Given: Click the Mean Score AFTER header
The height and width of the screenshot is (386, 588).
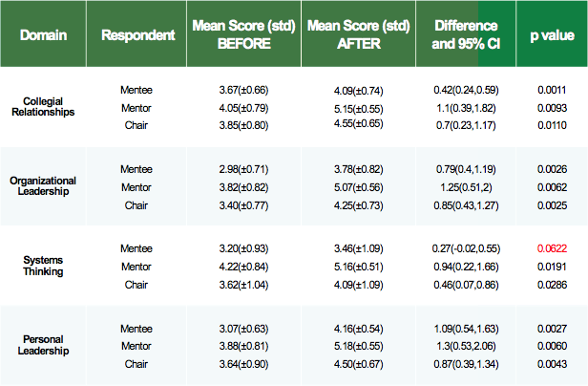Looking at the screenshot, I should tap(359, 35).
